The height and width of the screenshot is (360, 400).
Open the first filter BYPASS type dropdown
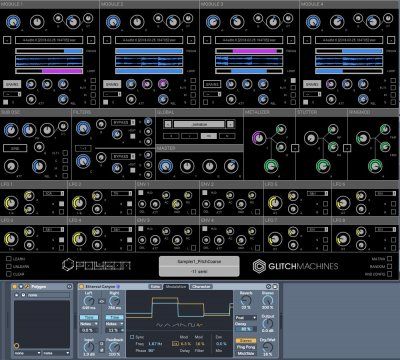pyautogui.click(x=123, y=122)
